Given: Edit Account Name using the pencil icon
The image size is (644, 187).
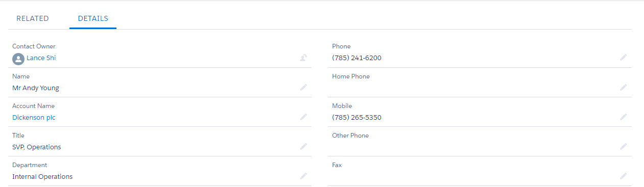Looking at the screenshot, I should [x=303, y=117].
